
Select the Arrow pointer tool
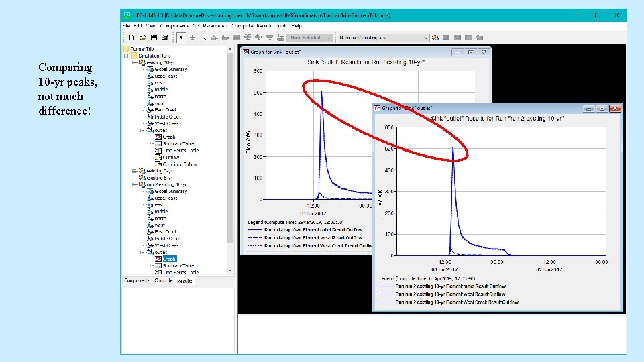tap(181, 38)
